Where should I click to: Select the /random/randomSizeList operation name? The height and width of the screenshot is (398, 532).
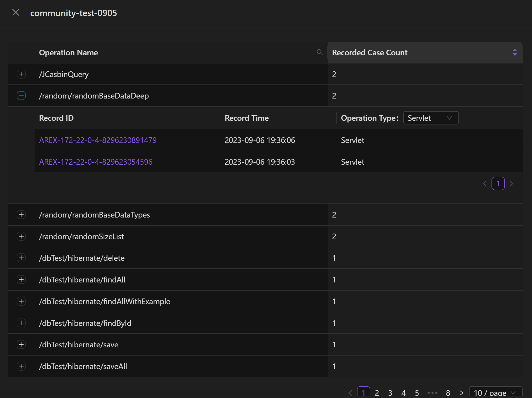click(81, 237)
